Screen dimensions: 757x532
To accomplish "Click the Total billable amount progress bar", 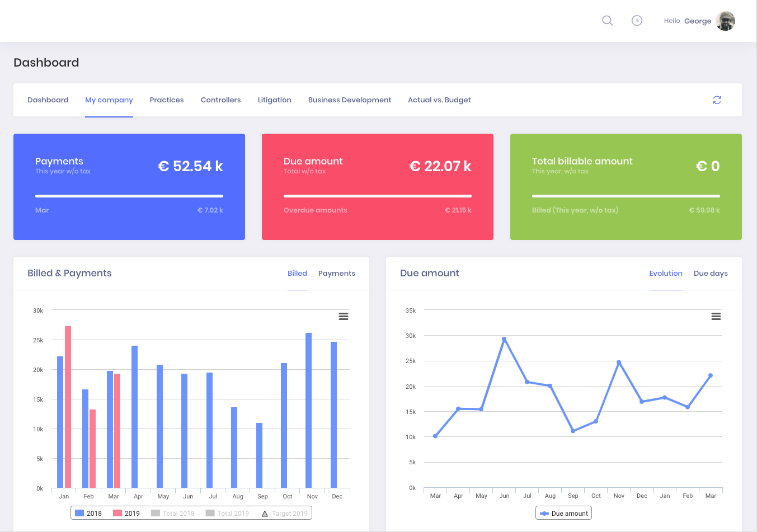I will 626,196.
